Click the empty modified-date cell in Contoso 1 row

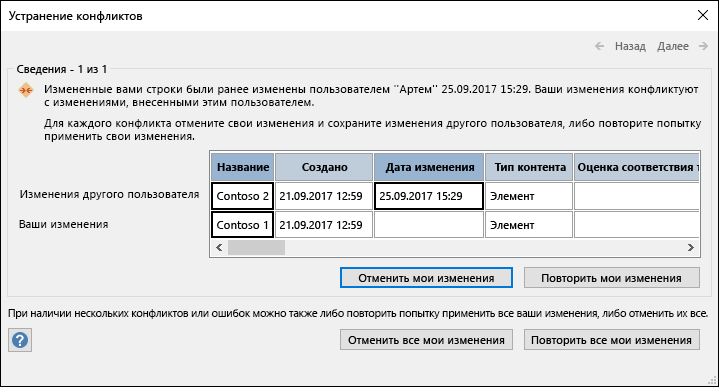(429, 225)
